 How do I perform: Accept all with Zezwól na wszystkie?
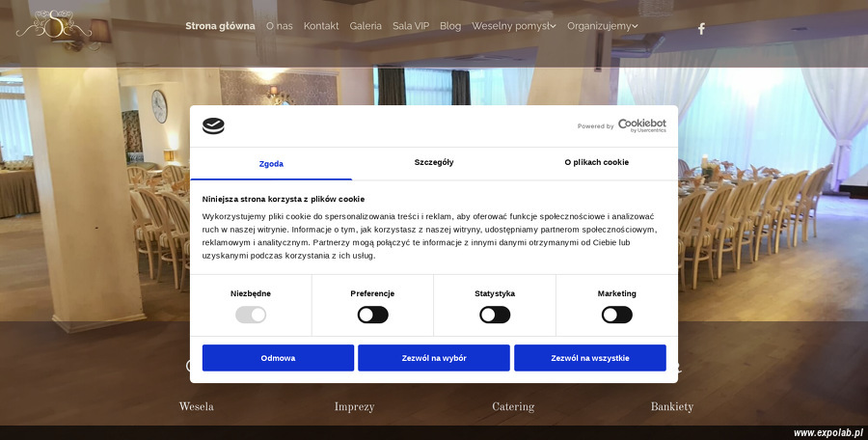pyautogui.click(x=589, y=358)
